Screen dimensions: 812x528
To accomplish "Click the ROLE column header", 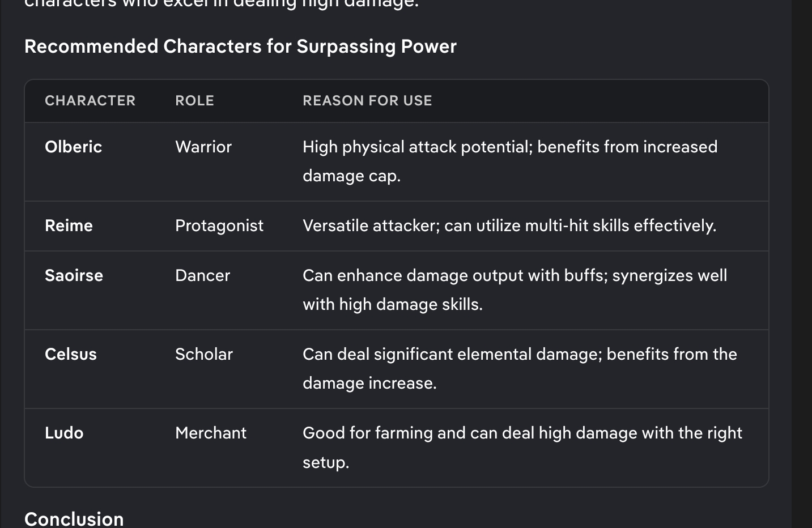I will (194, 101).
